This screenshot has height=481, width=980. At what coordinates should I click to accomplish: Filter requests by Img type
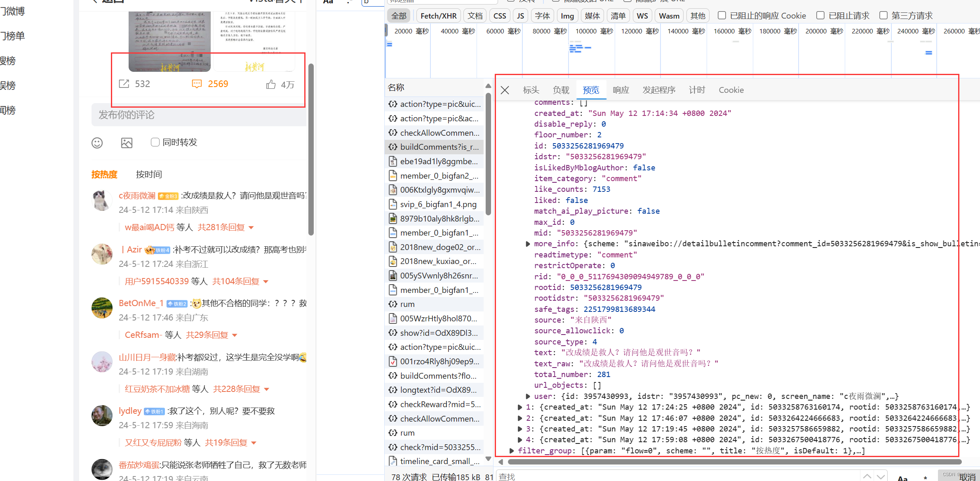567,16
